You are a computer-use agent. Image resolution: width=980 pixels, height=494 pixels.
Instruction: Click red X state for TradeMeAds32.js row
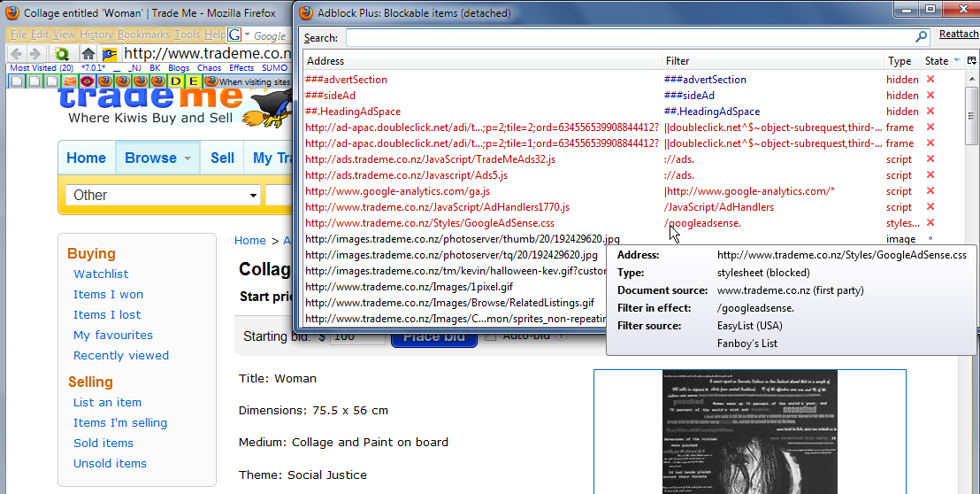click(930, 158)
